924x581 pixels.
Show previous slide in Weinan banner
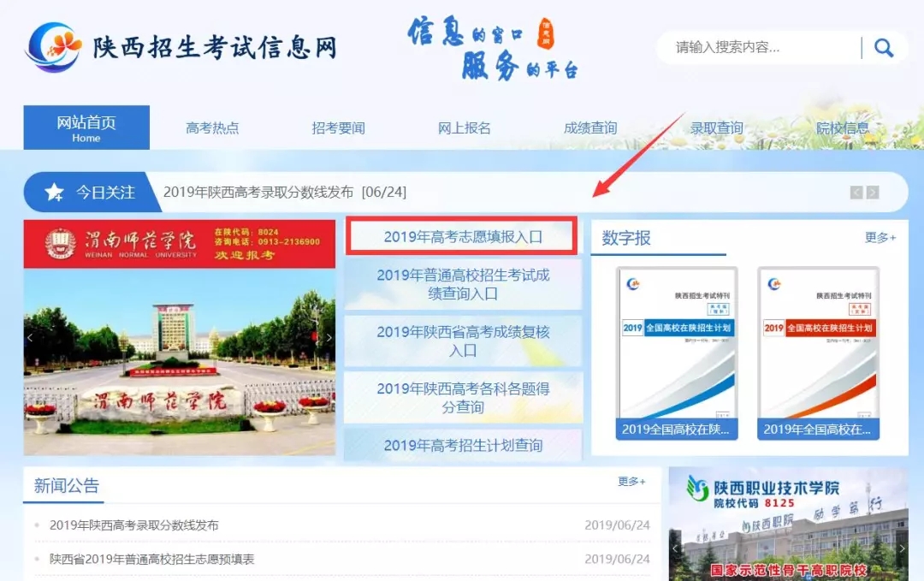(31, 338)
